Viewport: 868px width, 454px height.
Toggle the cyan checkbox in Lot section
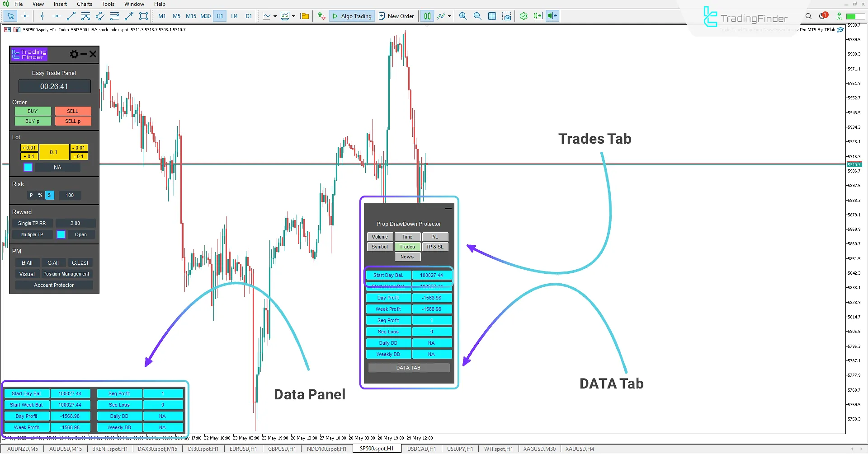pos(28,168)
